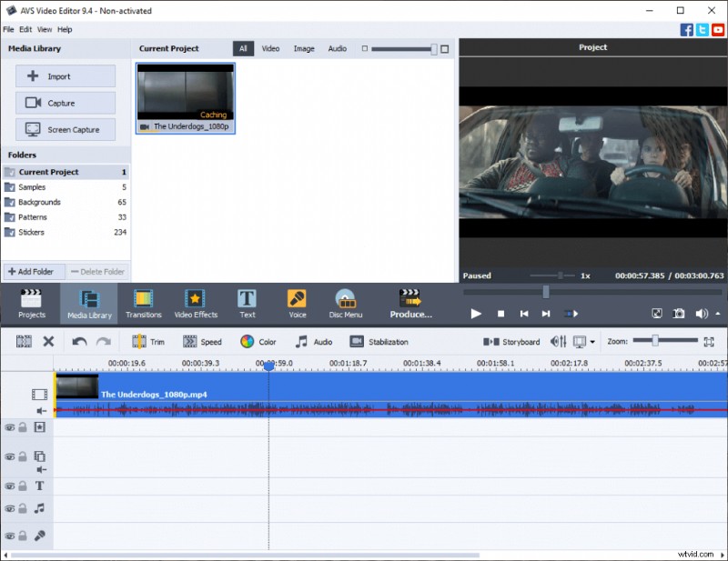Switch to the Transitions panel

tap(143, 303)
